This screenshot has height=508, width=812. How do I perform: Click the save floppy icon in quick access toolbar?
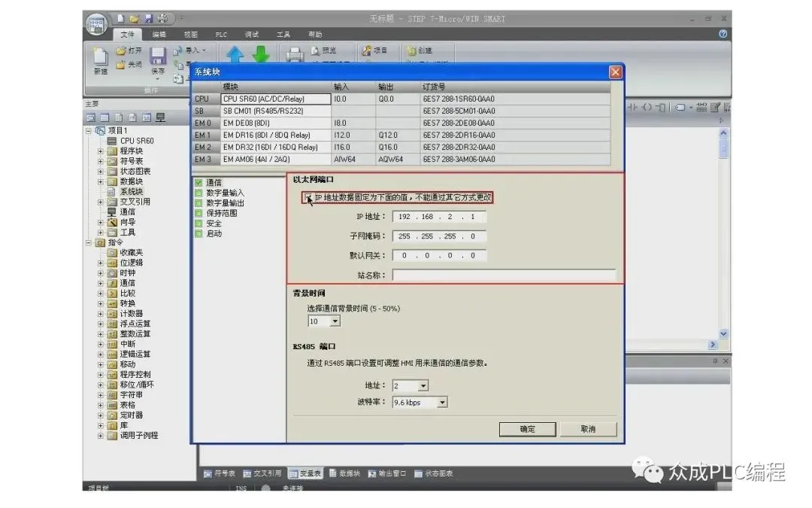click(x=148, y=19)
